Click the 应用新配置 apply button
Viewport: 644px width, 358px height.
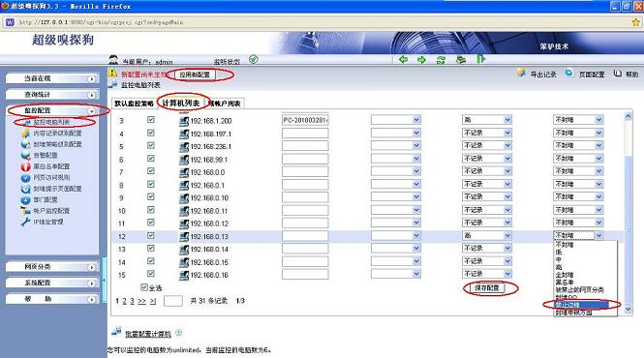click(x=195, y=75)
